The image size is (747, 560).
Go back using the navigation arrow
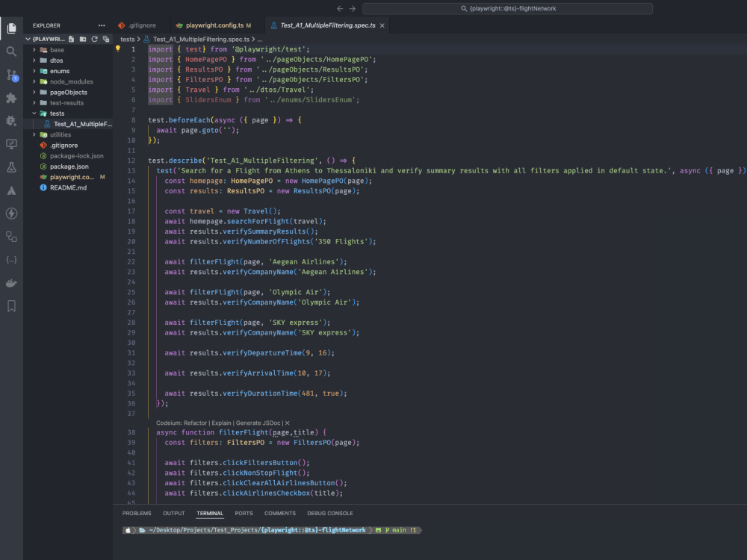point(340,8)
